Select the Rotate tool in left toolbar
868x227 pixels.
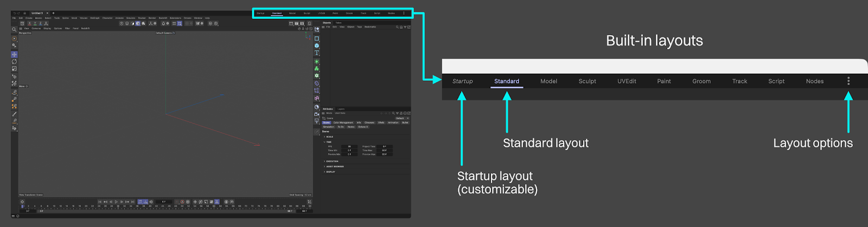pyautogui.click(x=14, y=61)
